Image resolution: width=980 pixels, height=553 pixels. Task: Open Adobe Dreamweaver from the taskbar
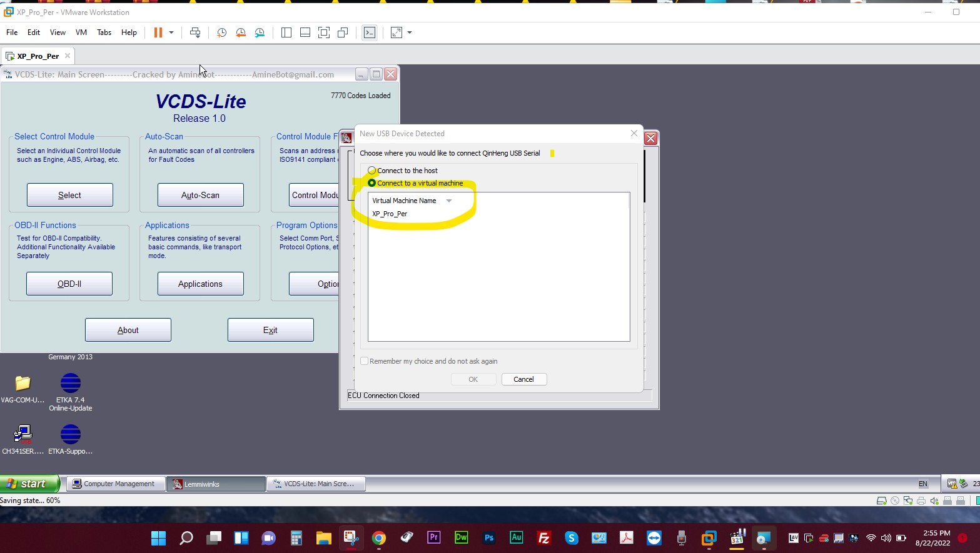coord(462,538)
